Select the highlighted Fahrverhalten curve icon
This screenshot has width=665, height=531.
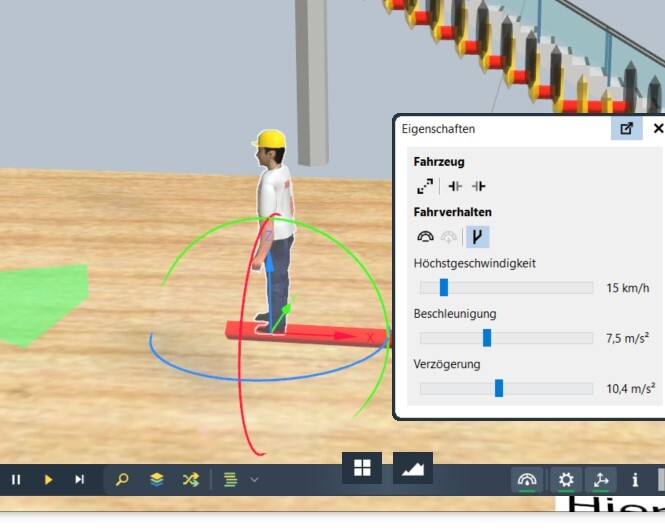478,237
